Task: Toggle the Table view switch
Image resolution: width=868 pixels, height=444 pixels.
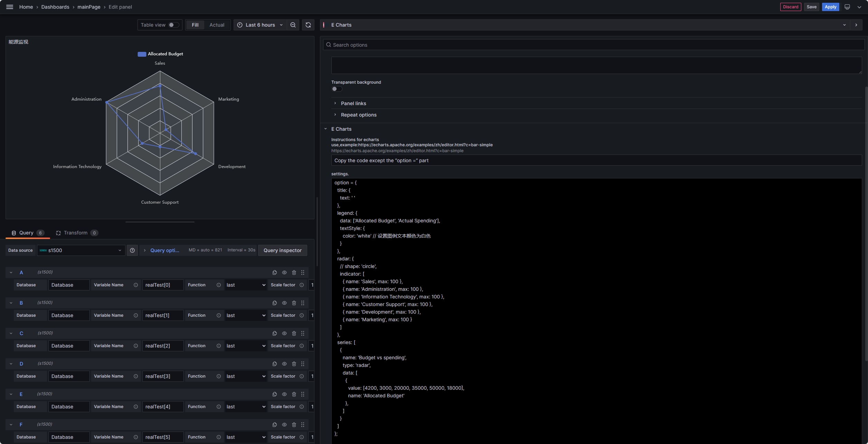Action: click(x=173, y=25)
